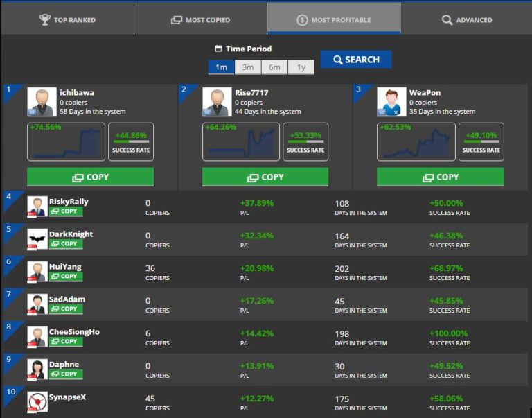Open the Advanced search tab
Screen dimensions: 532x418
(466, 20)
